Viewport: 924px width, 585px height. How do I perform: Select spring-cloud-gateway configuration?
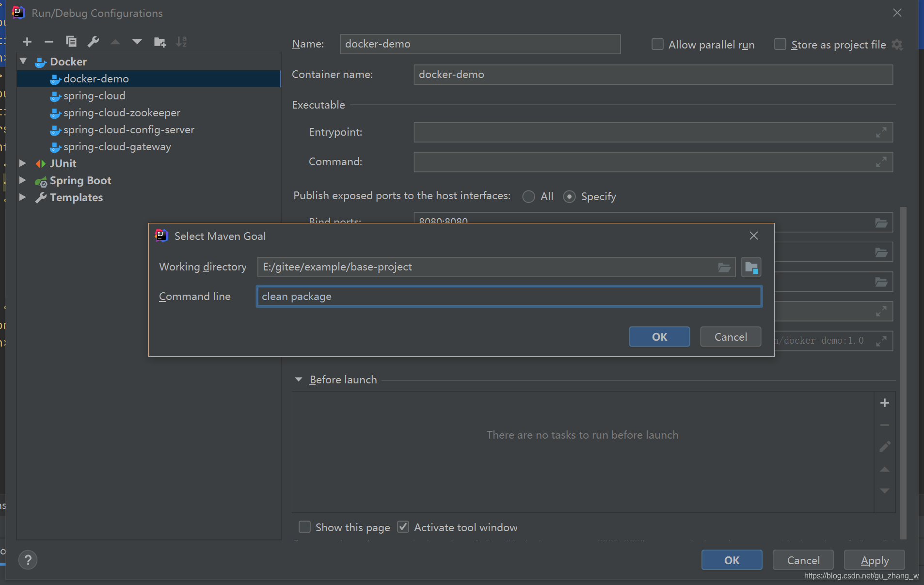[148, 146]
